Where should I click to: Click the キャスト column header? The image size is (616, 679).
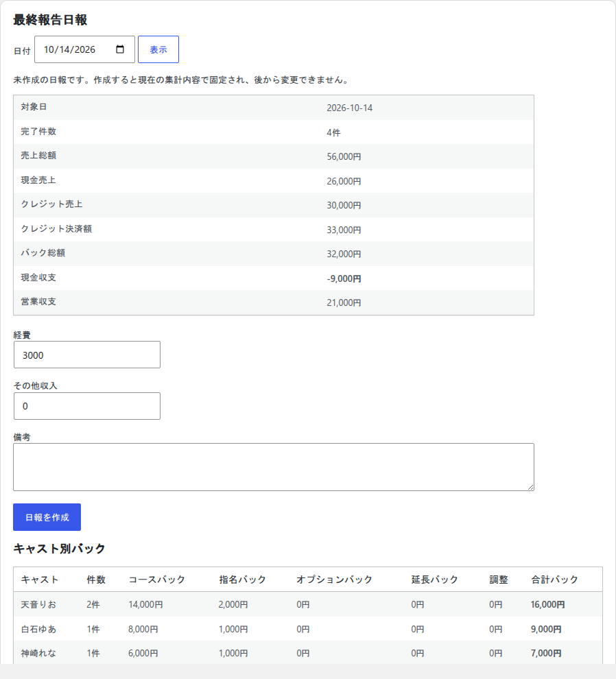[40, 580]
